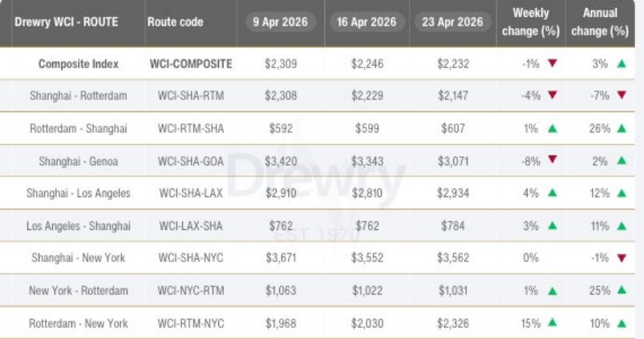Click Shanghai - Genoa weekly change red arrow
The width and height of the screenshot is (644, 339).
[552, 161]
